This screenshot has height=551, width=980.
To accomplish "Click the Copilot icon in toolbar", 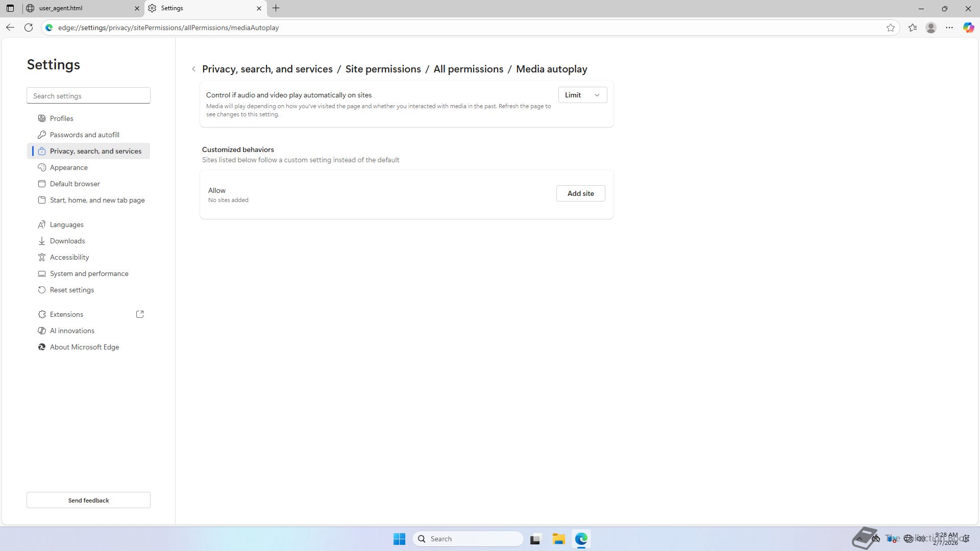I will [x=968, y=28].
